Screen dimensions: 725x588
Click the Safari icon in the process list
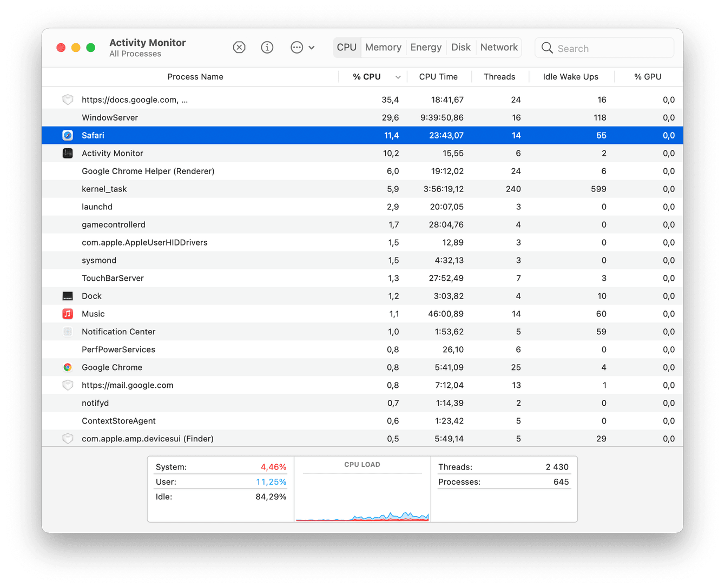coord(67,135)
